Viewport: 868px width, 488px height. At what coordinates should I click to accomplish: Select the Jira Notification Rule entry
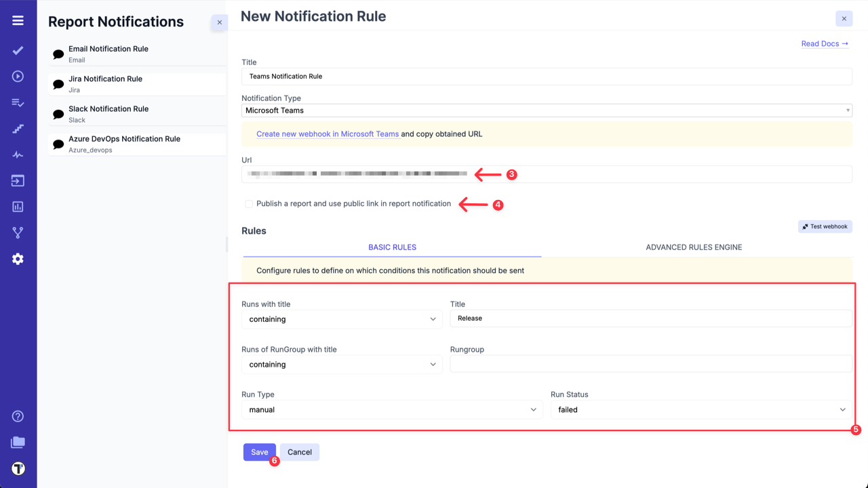click(x=106, y=83)
